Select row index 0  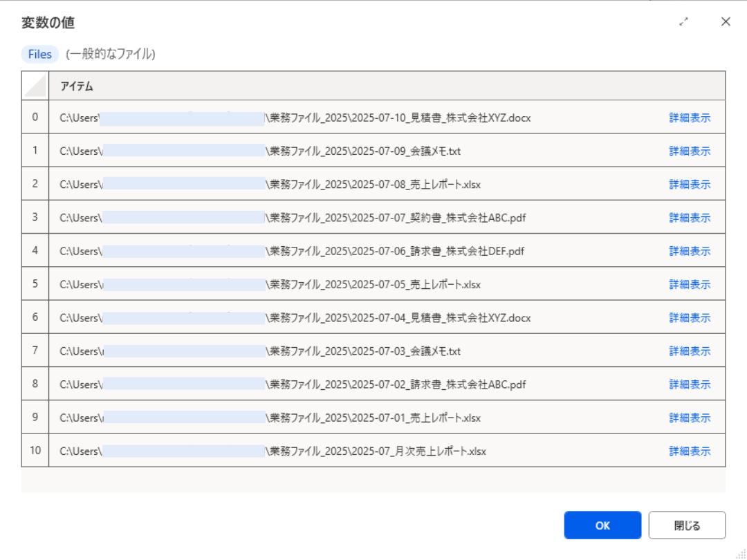click(x=35, y=117)
